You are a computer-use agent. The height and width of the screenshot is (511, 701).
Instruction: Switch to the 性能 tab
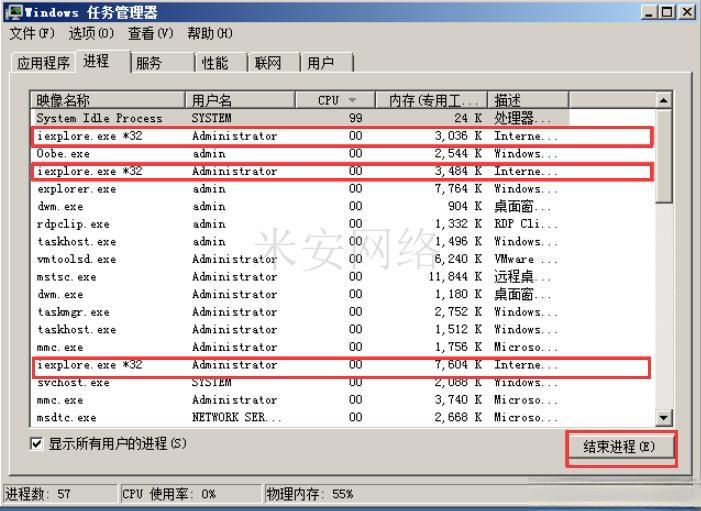(215, 63)
